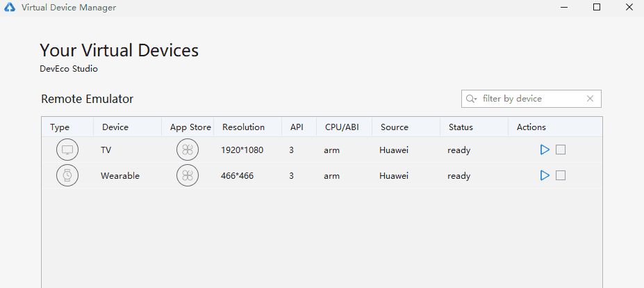Image resolution: width=644 pixels, height=288 pixels.
Task: Focus the filter by device field
Action: click(x=531, y=99)
